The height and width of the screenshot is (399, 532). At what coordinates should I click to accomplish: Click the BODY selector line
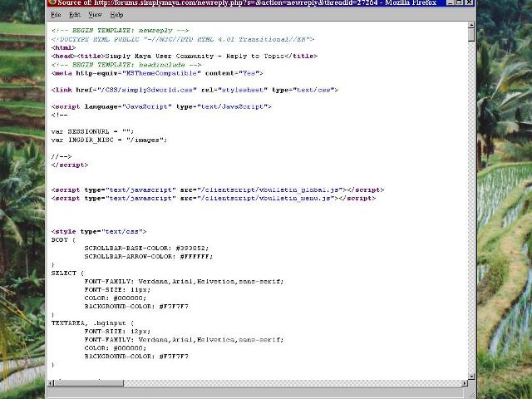pos(63,240)
